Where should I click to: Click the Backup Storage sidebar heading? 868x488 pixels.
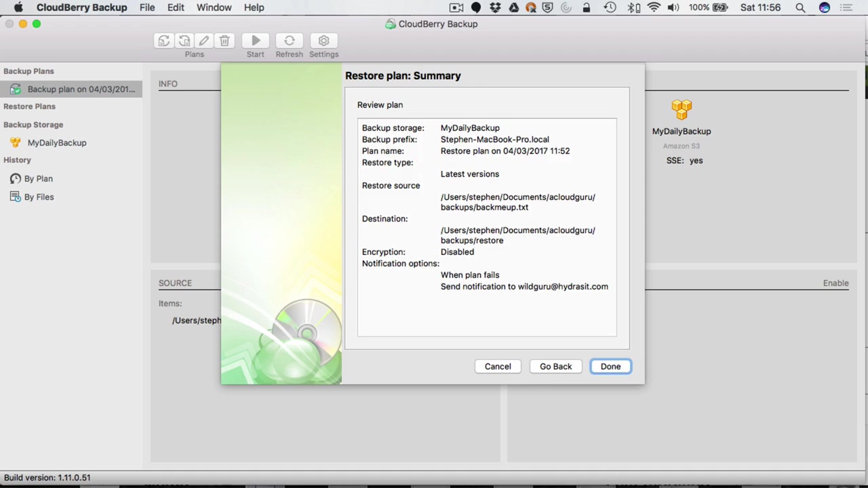pyautogui.click(x=33, y=125)
